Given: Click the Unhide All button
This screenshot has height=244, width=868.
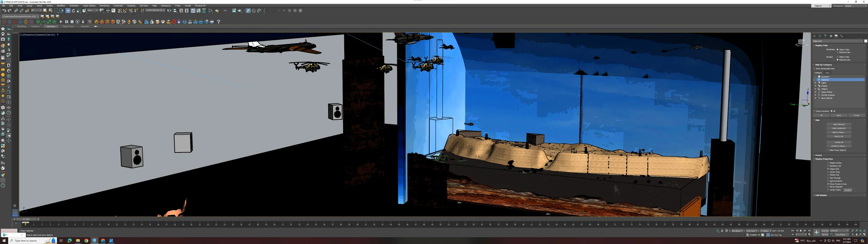Looking at the screenshot, I should click(x=839, y=142).
